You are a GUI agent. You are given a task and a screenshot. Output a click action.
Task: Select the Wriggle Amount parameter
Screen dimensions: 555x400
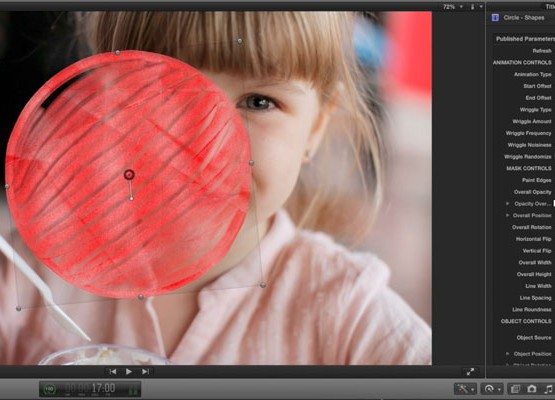(532, 121)
